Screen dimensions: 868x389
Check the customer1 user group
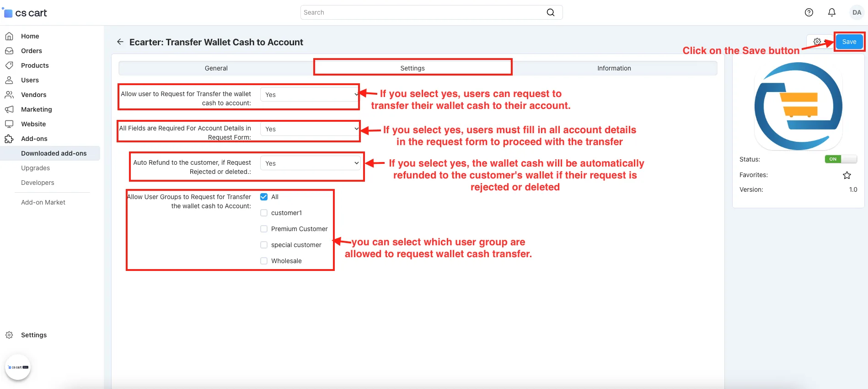(264, 213)
